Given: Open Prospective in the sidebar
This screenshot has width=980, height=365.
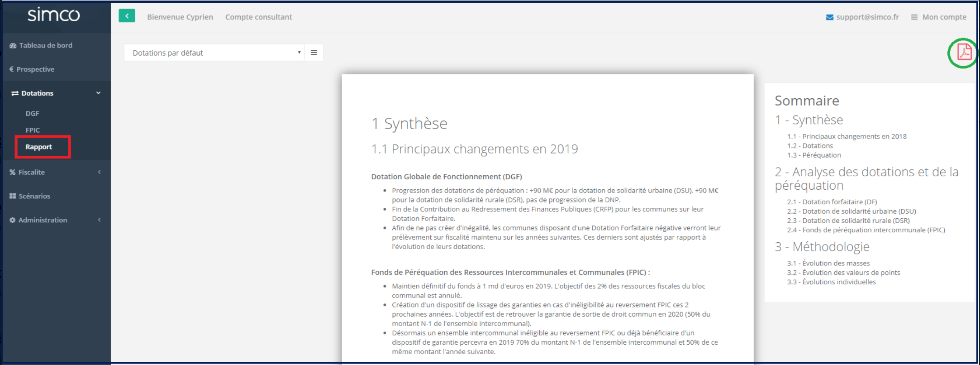Looking at the screenshot, I should 35,69.
